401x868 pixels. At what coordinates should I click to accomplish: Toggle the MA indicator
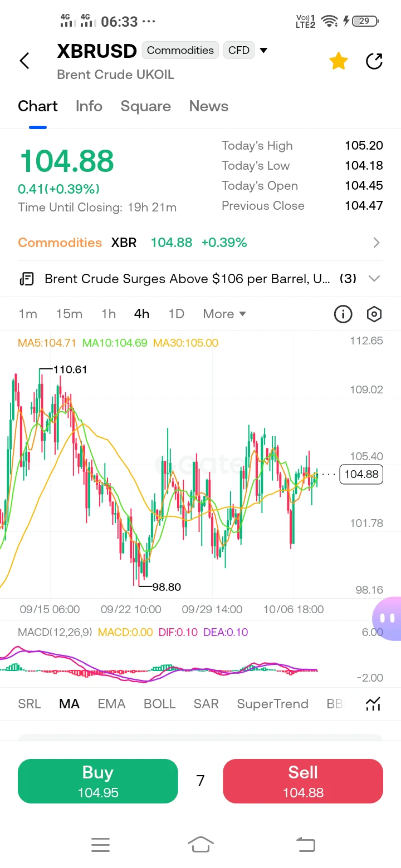(x=69, y=704)
